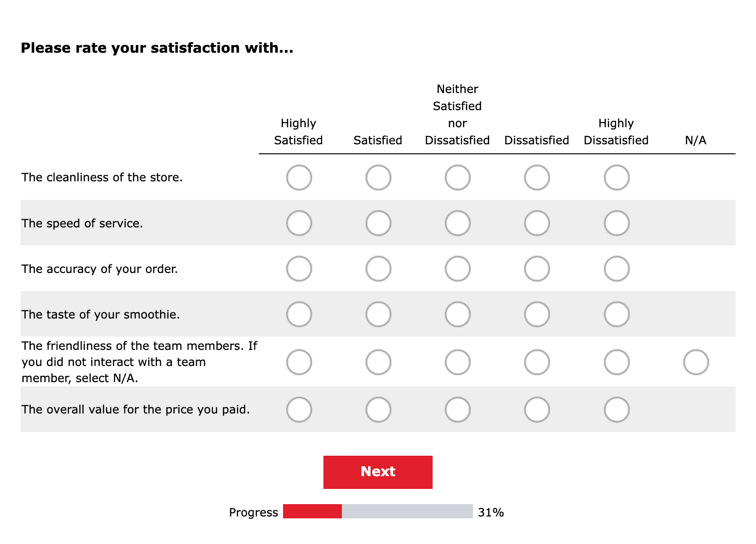Rate overall value Highly Satisfied
This screenshot has width=756, height=544.
point(299,410)
